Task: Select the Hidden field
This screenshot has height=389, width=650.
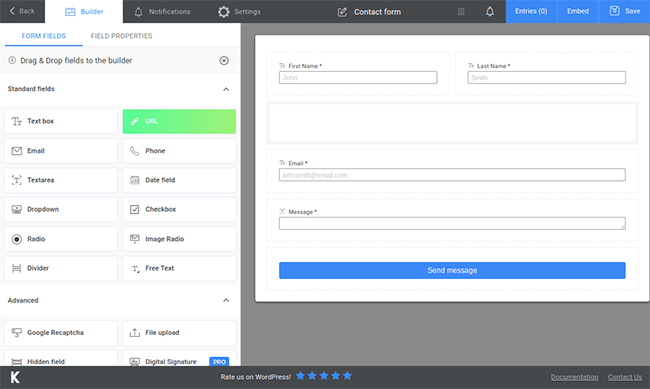Action: click(x=61, y=358)
